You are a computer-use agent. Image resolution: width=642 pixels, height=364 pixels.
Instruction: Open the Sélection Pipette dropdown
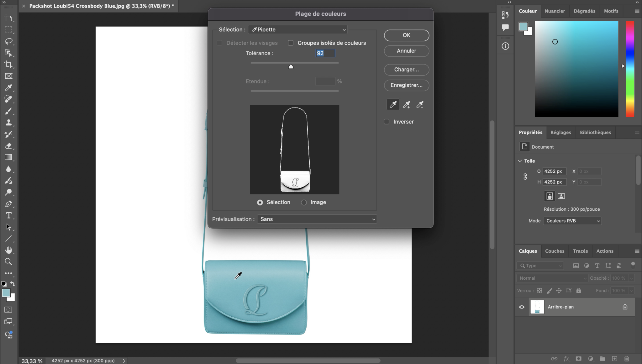pyautogui.click(x=297, y=29)
